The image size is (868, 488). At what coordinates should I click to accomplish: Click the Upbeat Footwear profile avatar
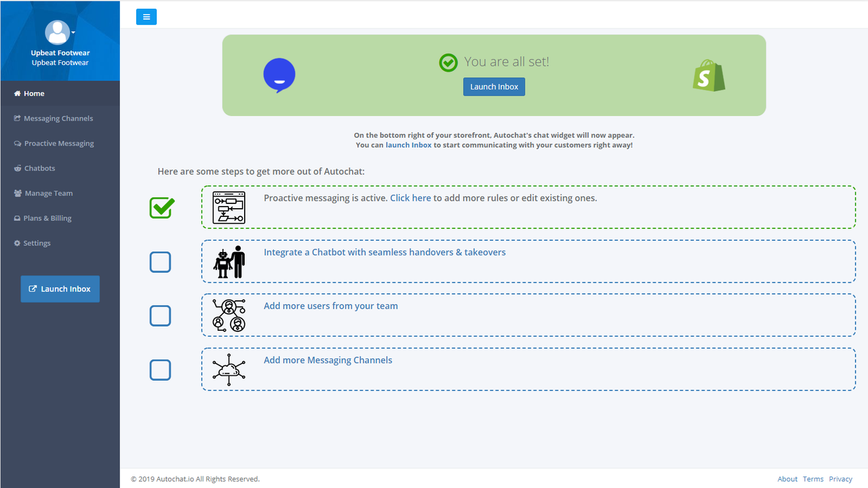point(58,32)
